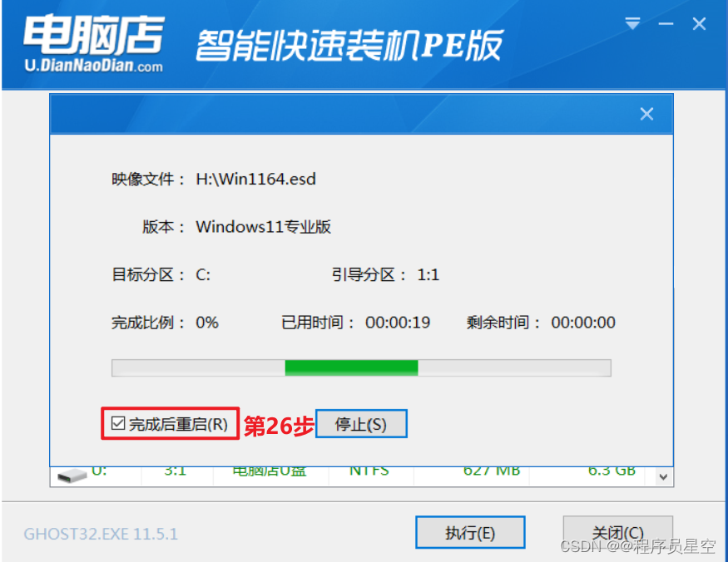Viewport: 728px width, 562px height.
Task: Open the title bar dropdown menu triangle icon
Action: [632, 23]
